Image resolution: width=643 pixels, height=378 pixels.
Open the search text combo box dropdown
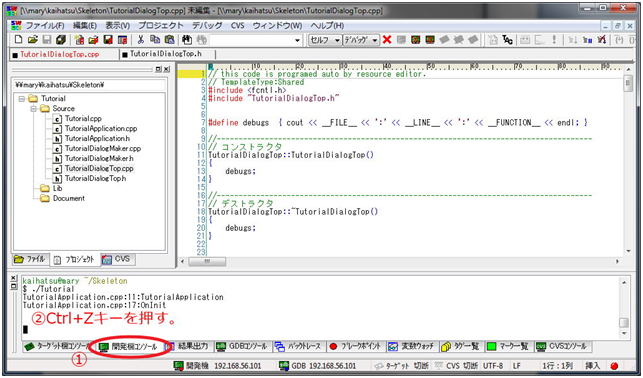(297, 40)
